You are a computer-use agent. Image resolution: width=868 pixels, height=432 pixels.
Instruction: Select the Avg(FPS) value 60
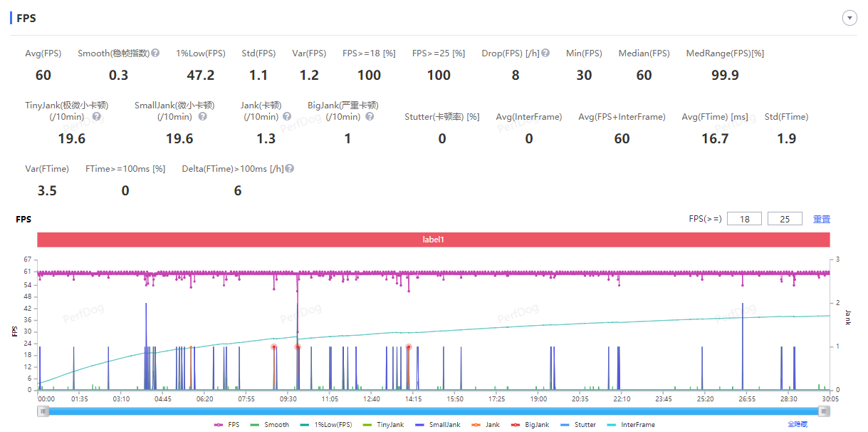pos(43,75)
